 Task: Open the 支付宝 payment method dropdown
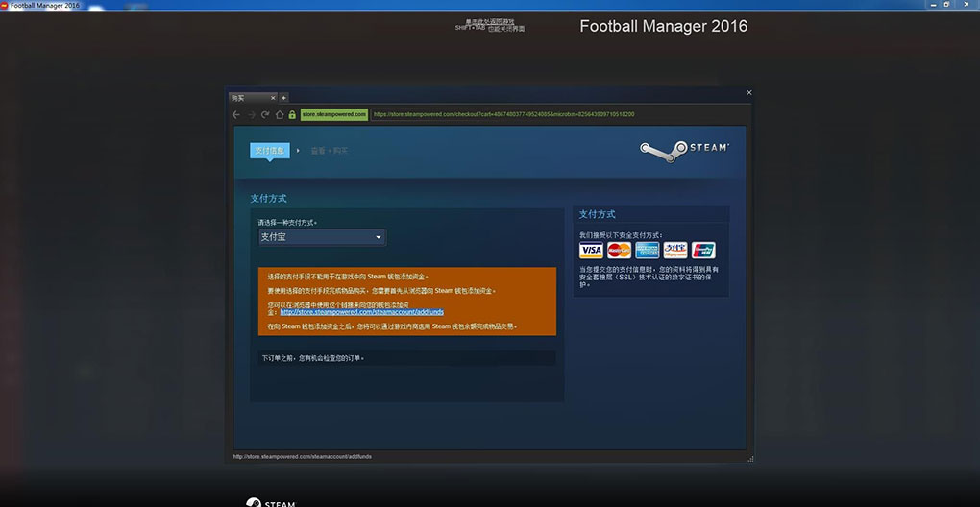323,237
